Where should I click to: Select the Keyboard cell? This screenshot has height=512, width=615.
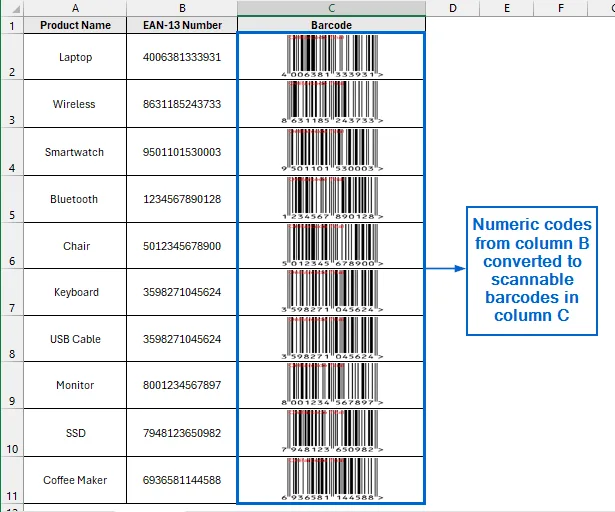(75, 292)
